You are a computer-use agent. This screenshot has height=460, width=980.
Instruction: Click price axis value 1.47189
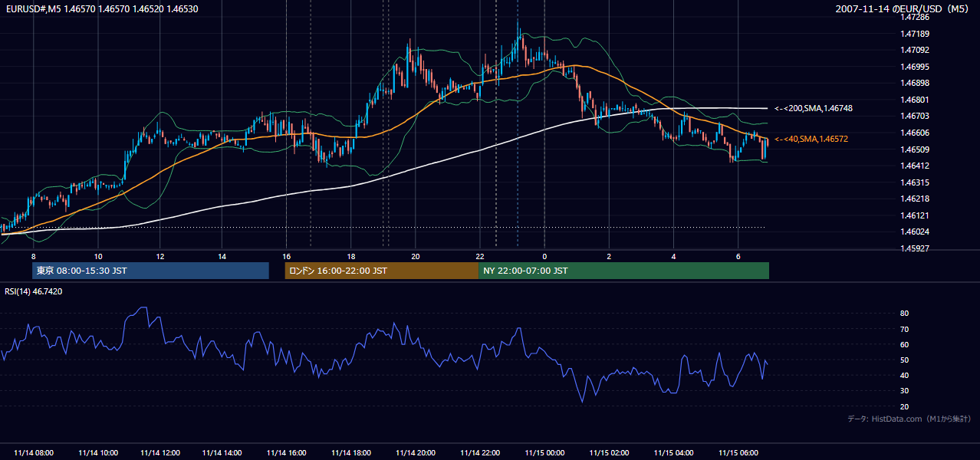914,34
